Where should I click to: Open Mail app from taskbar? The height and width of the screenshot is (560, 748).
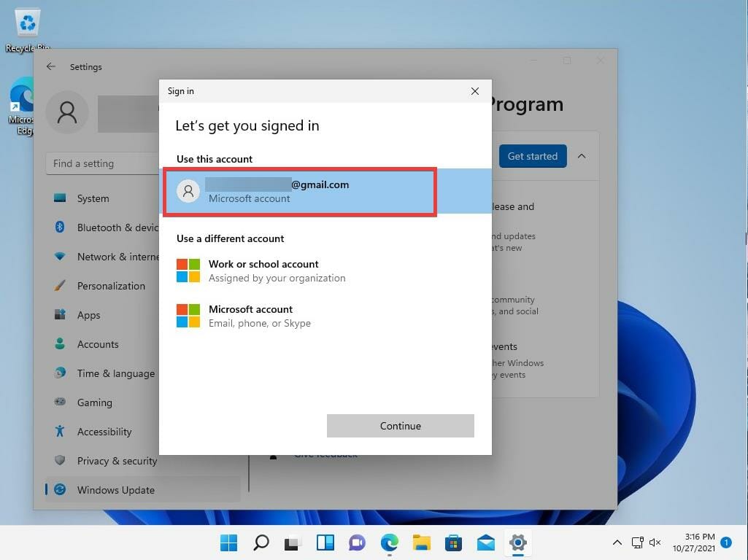(485, 542)
